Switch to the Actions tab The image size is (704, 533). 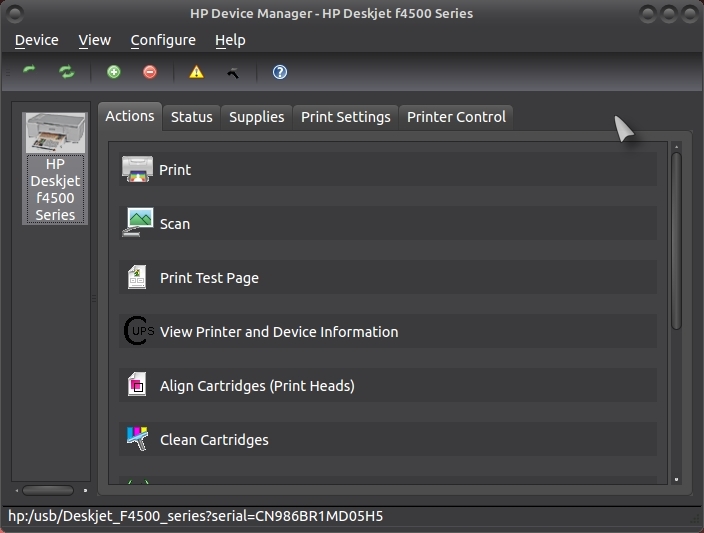[x=130, y=116]
